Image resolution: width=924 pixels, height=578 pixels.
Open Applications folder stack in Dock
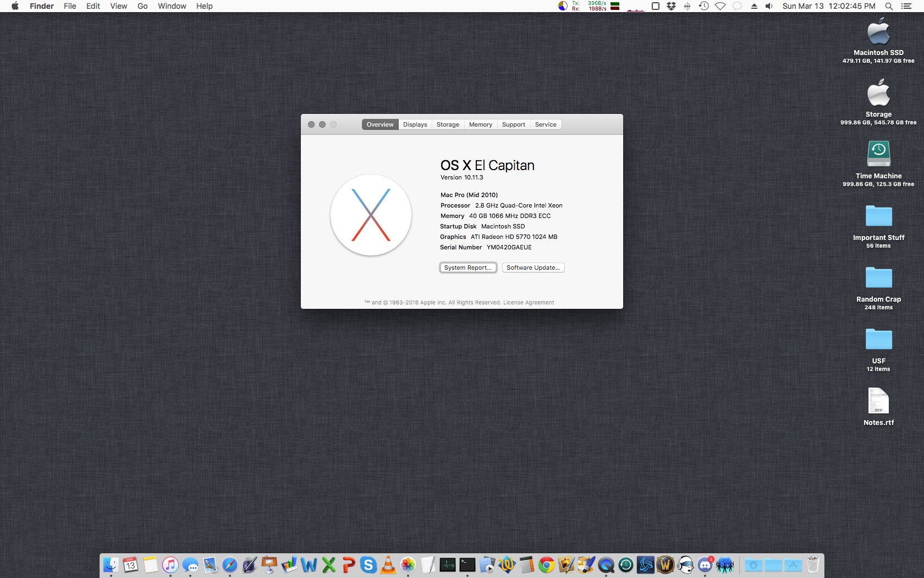click(x=793, y=565)
